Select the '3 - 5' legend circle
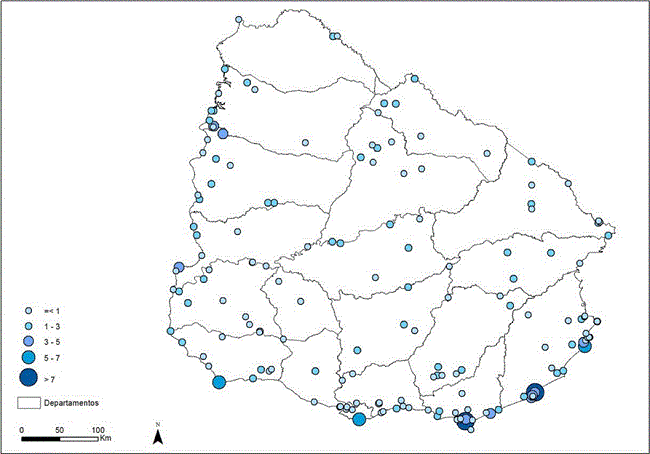 click(30, 341)
